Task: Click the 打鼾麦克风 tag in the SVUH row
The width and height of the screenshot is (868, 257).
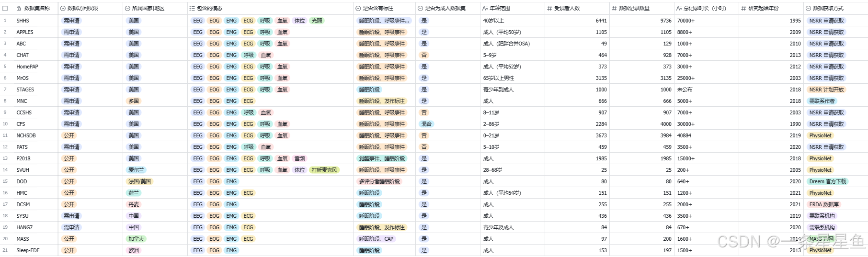Action: [324, 170]
